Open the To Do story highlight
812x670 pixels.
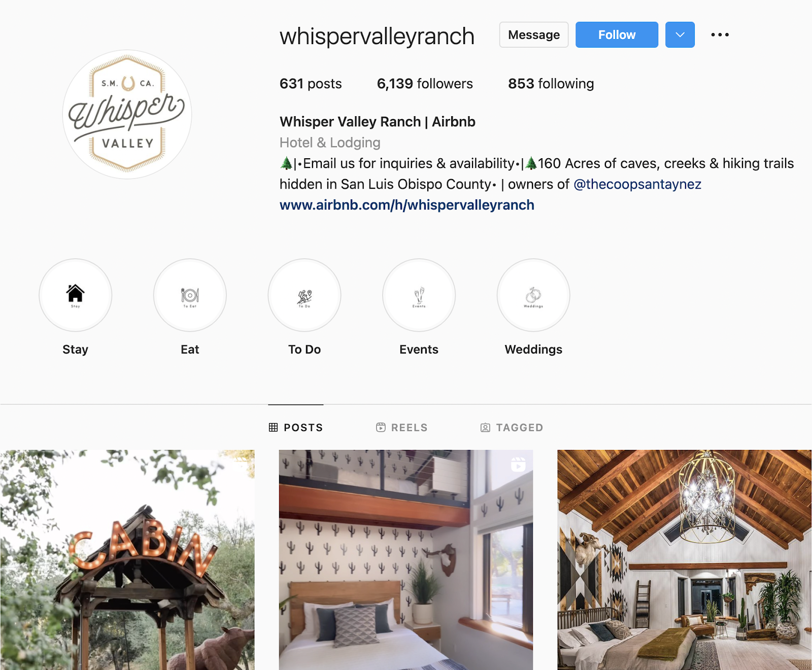click(304, 295)
